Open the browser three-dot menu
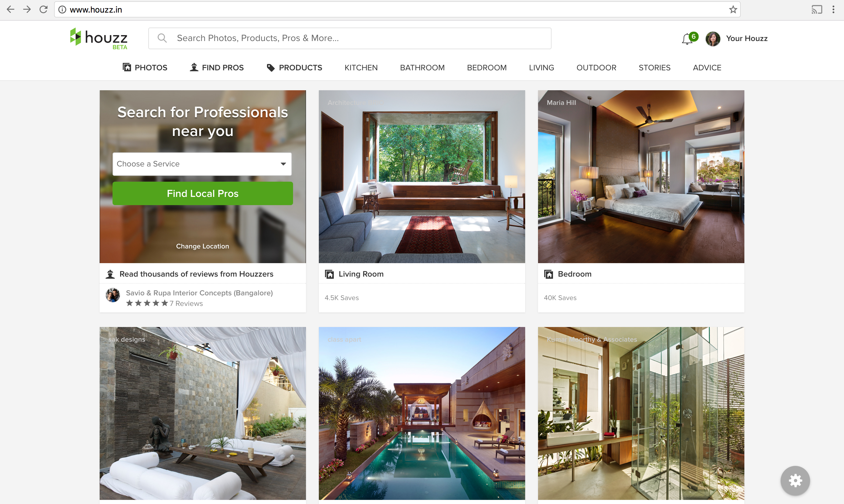 [833, 9]
